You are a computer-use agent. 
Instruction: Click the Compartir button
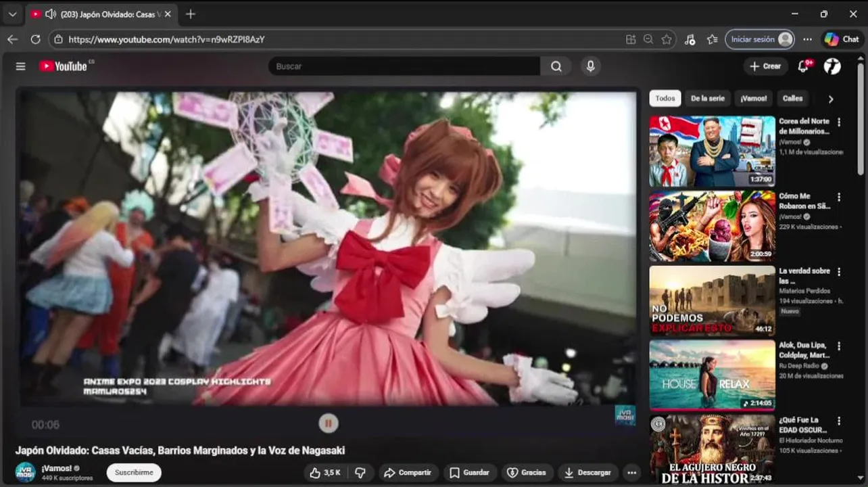(x=408, y=472)
